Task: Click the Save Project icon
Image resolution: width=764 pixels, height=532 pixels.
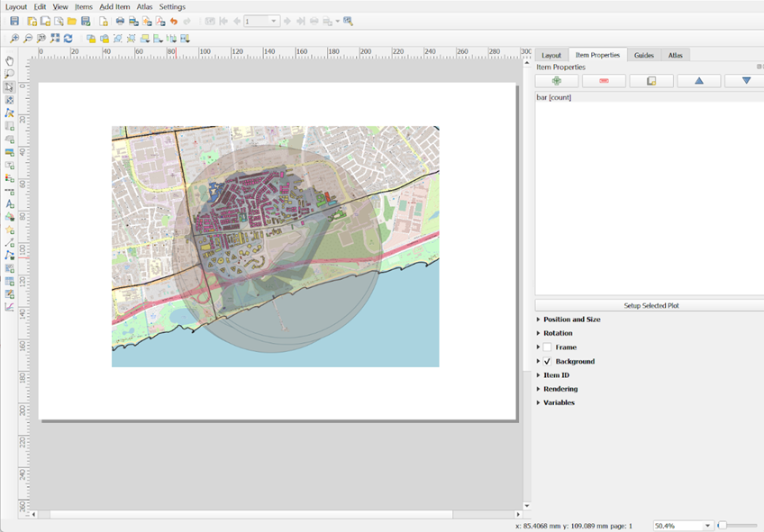Action: pyautogui.click(x=14, y=21)
